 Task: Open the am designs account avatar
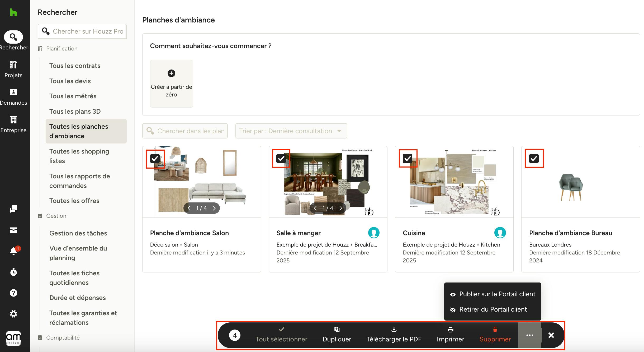click(13, 338)
